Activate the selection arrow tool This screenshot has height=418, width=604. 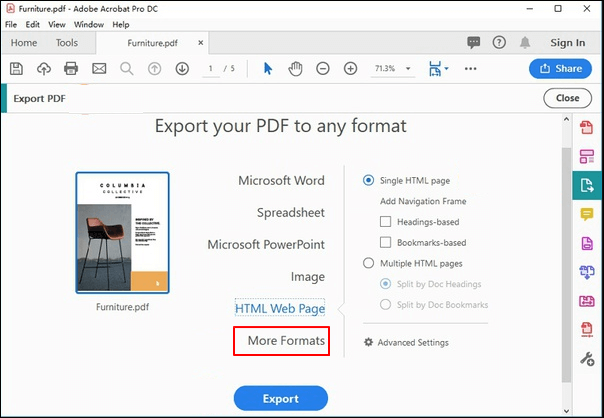(x=268, y=69)
